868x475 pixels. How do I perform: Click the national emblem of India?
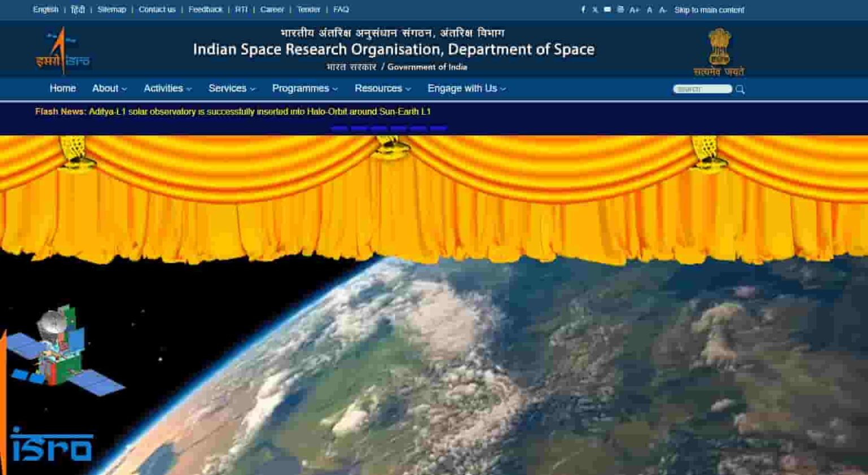(x=719, y=50)
